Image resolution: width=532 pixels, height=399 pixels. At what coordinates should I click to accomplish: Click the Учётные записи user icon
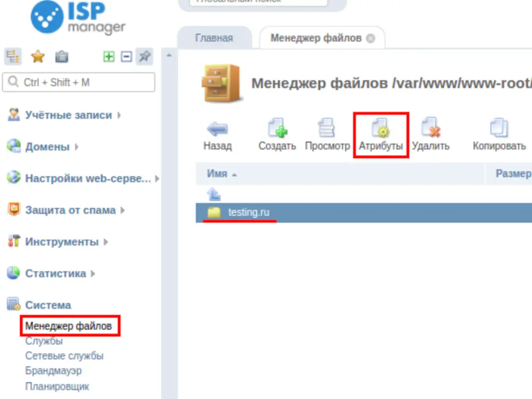coord(13,115)
